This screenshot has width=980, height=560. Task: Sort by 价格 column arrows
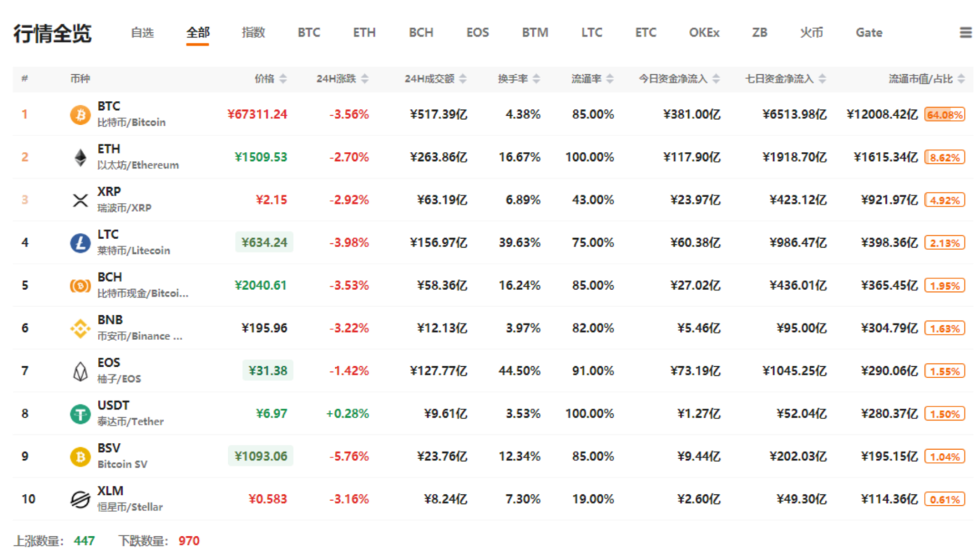coord(283,79)
